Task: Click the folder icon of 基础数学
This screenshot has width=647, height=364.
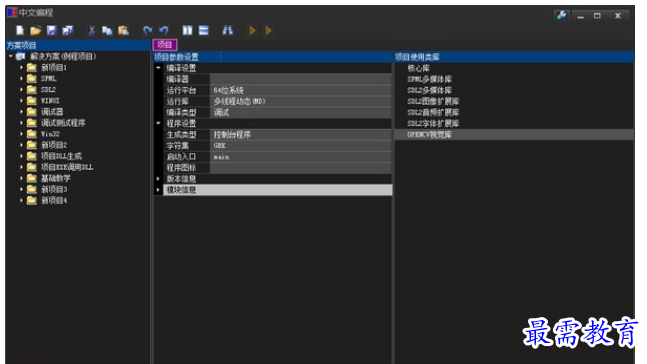Action: [x=32, y=178]
